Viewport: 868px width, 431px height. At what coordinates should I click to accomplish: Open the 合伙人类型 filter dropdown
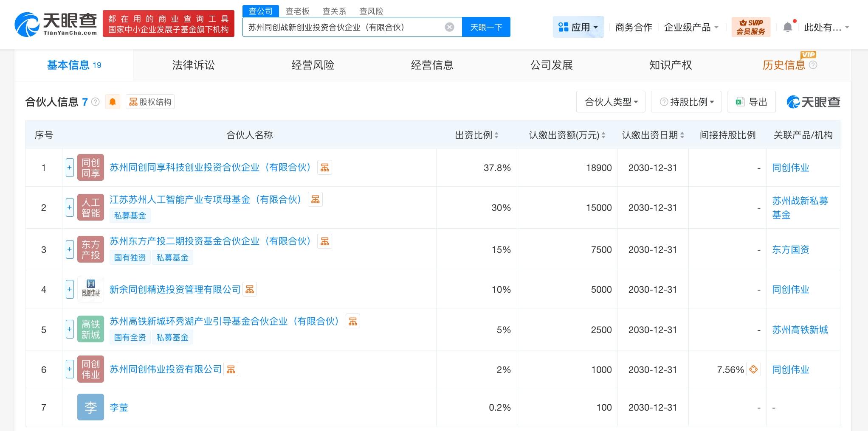point(611,102)
